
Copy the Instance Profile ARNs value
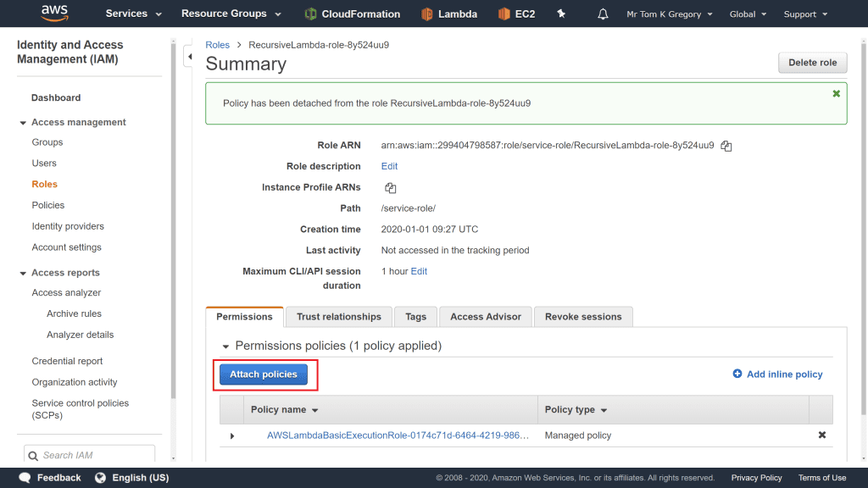tap(390, 188)
